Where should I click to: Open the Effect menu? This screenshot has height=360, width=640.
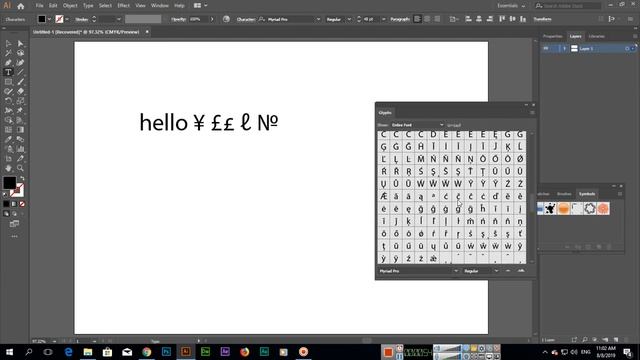(123, 6)
